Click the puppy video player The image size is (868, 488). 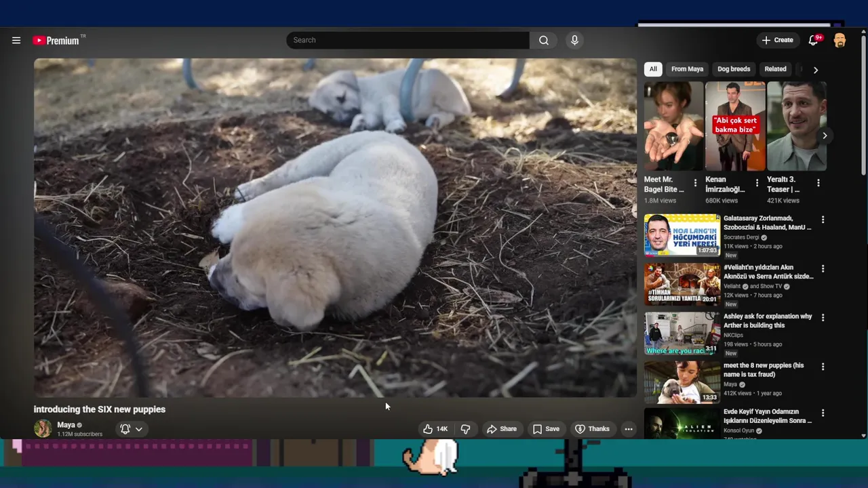pyautogui.click(x=336, y=228)
